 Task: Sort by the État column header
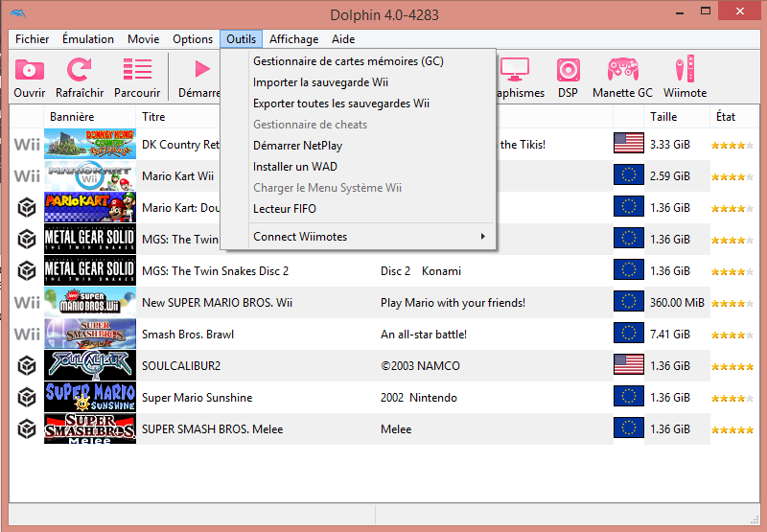coord(733,117)
